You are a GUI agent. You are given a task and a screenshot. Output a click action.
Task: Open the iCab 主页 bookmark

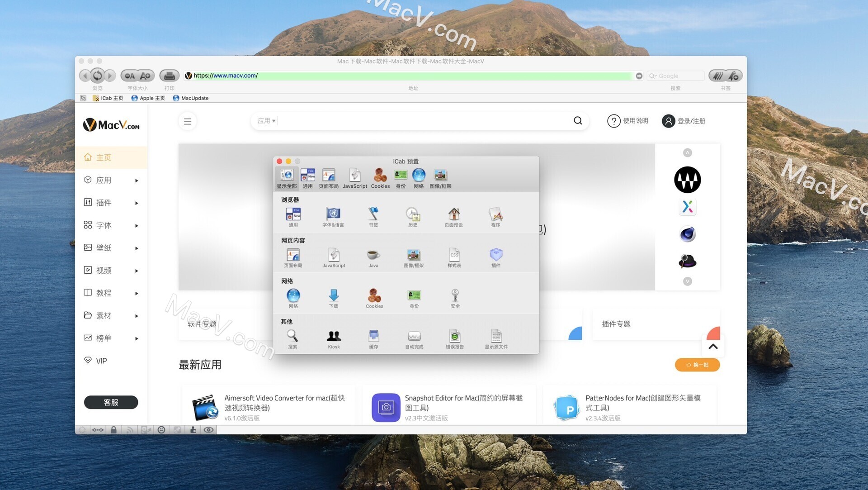point(108,98)
